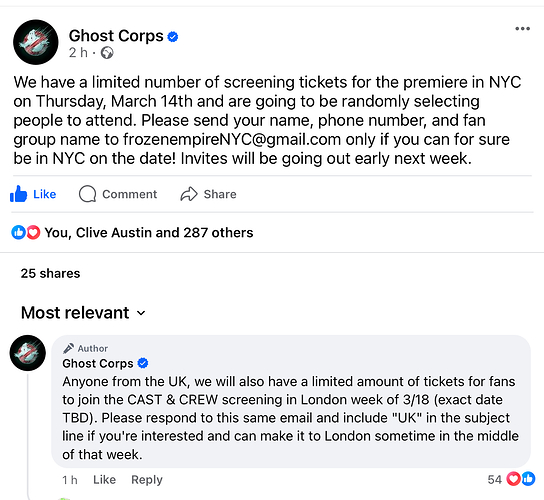View the 25 shares list
The image size is (544, 500).
point(50,273)
